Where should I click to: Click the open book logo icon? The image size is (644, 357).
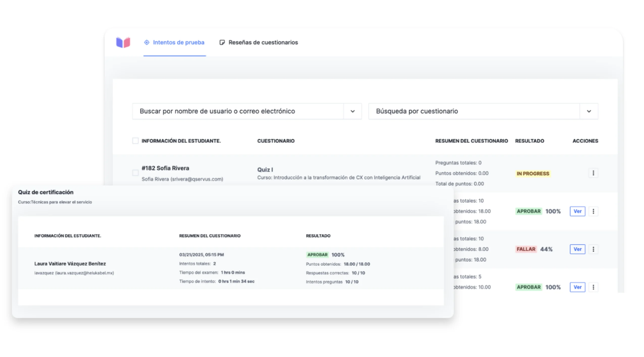point(123,42)
